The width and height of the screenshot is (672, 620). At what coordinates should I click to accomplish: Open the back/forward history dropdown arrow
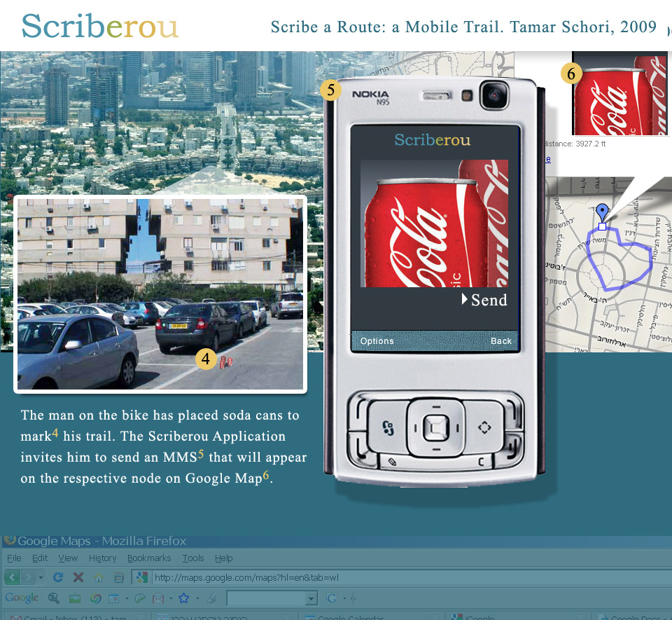click(x=41, y=577)
